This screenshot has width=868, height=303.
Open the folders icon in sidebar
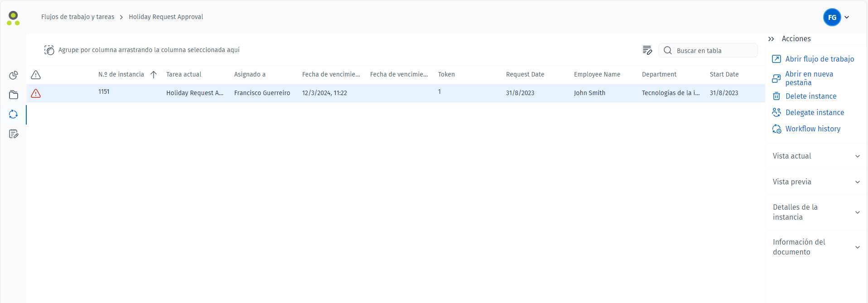coord(14,95)
